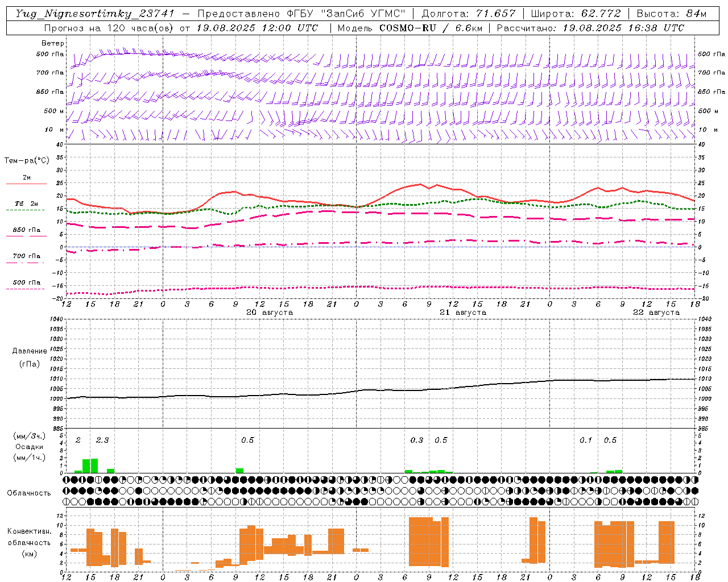728x582 pixels.
Task: Click the model label COSMO-RU / 6.6км
Action: click(430, 28)
